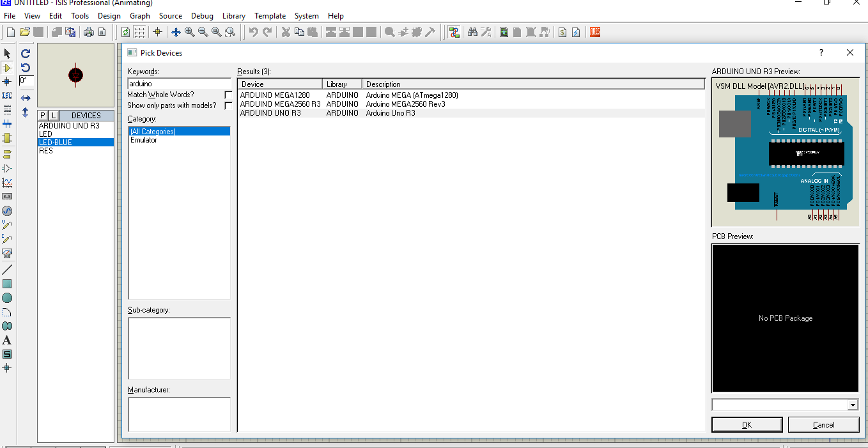Screen dimensions: 868x448
Task: Enable Show only parts with models checkbox
Action: coord(228,106)
